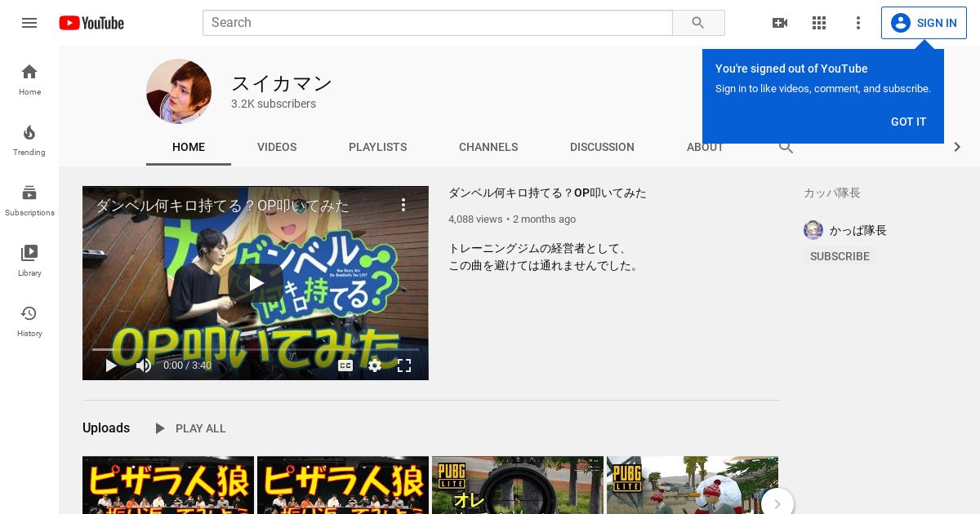This screenshot has width=980, height=514.
Task: Open video title ダンベル何キロ持てる？OP叩いてみた link
Action: [x=547, y=193]
